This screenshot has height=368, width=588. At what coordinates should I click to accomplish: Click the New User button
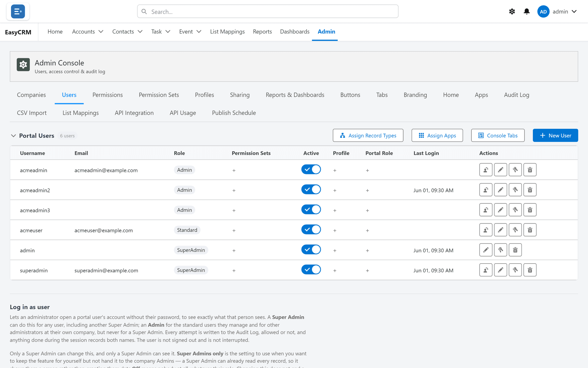555,135
